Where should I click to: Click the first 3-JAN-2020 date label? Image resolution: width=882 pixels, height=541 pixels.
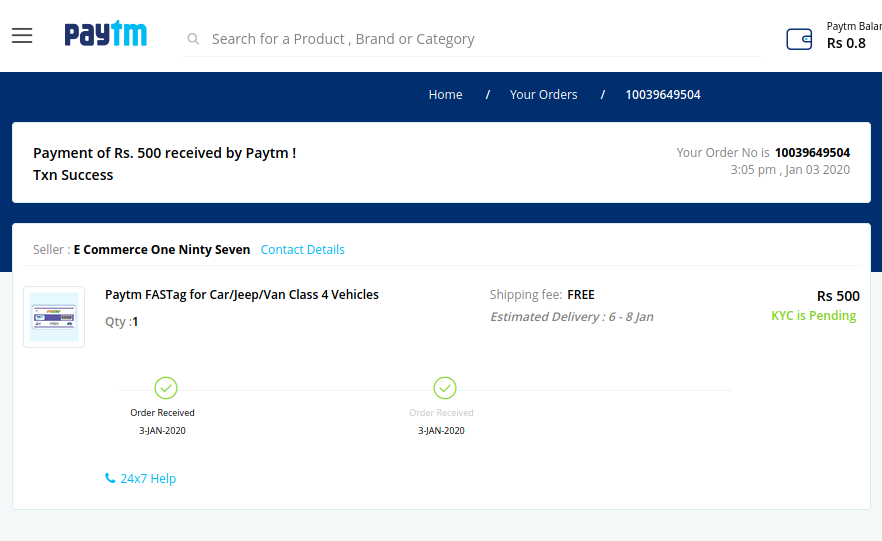pyautogui.click(x=163, y=431)
